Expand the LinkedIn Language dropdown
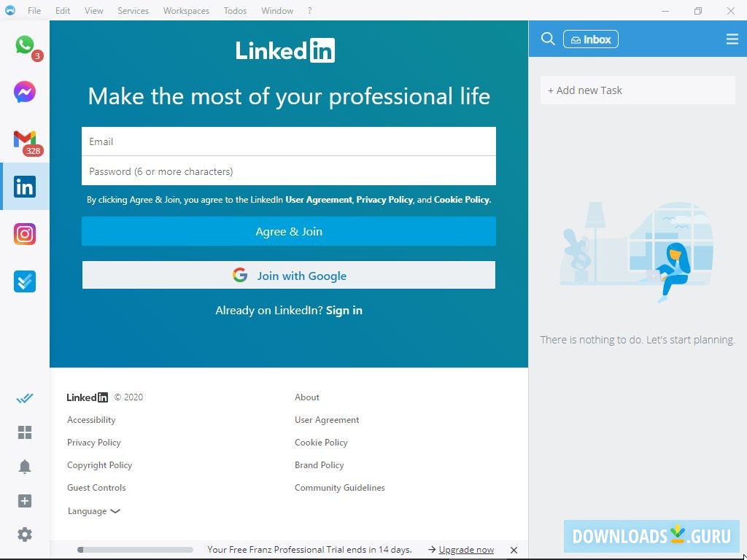Screen dimensions: 747x560 point(93,510)
